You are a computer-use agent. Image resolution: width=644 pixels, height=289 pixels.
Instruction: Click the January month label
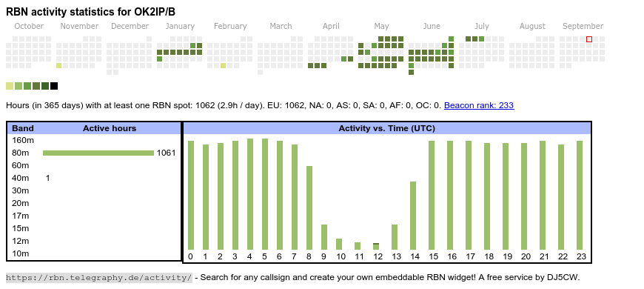click(180, 27)
